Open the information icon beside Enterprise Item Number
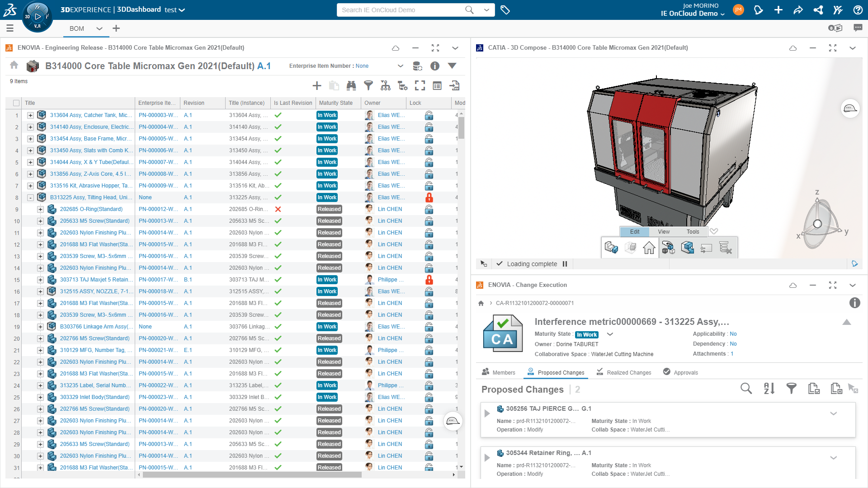Image resolution: width=868 pixels, height=488 pixels. [435, 66]
